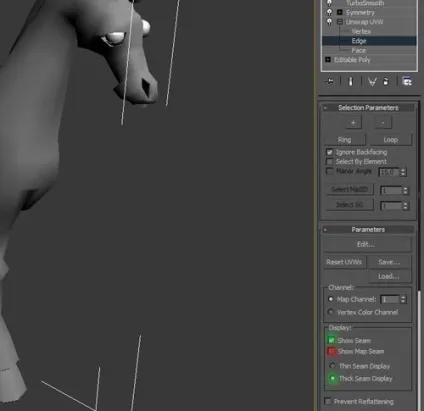Select the Unwrap UVW modifier
Screen dimensions: 424x411
coord(364,22)
